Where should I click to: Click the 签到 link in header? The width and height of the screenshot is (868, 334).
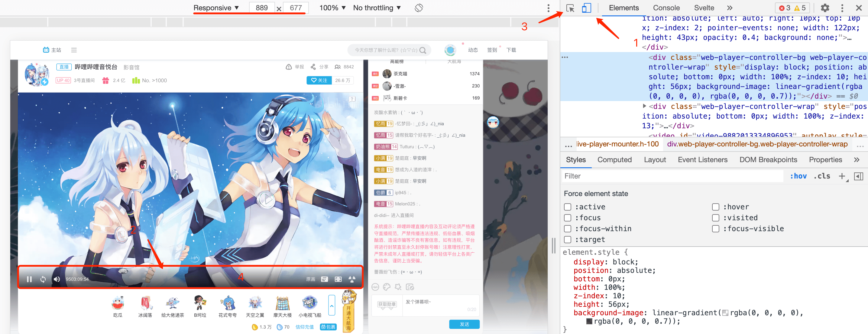pyautogui.click(x=492, y=50)
